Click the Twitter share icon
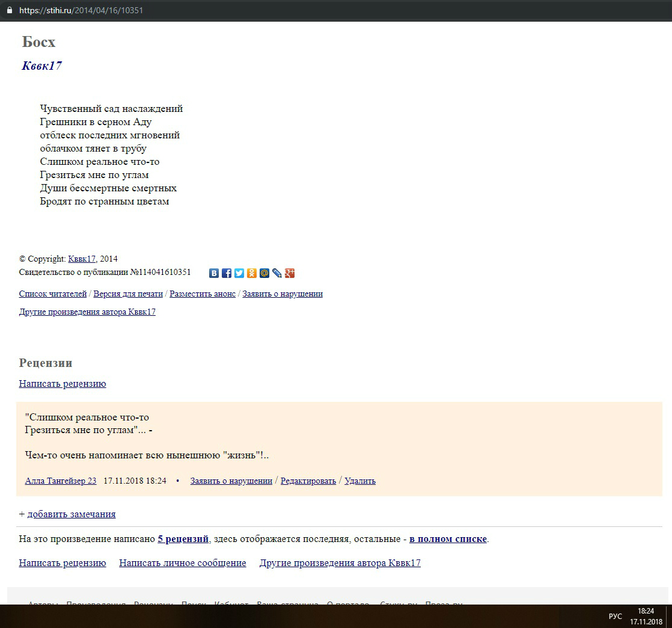The image size is (672, 628). [x=239, y=273]
